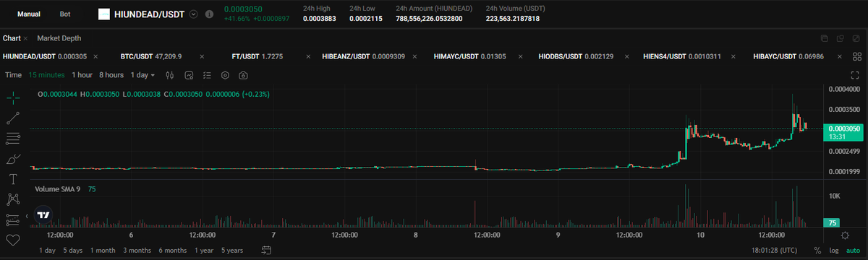Select the BTC/USDT chart tab
The height and width of the screenshot is (260, 868).
pyautogui.click(x=151, y=56)
